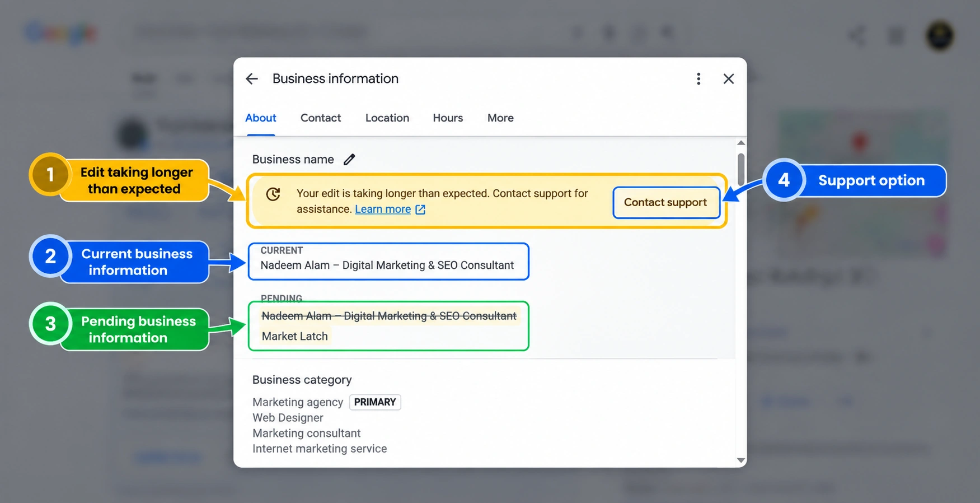Screen dimensions: 980x503
Task: Click the struck-through pending business name
Action: pyautogui.click(x=389, y=316)
